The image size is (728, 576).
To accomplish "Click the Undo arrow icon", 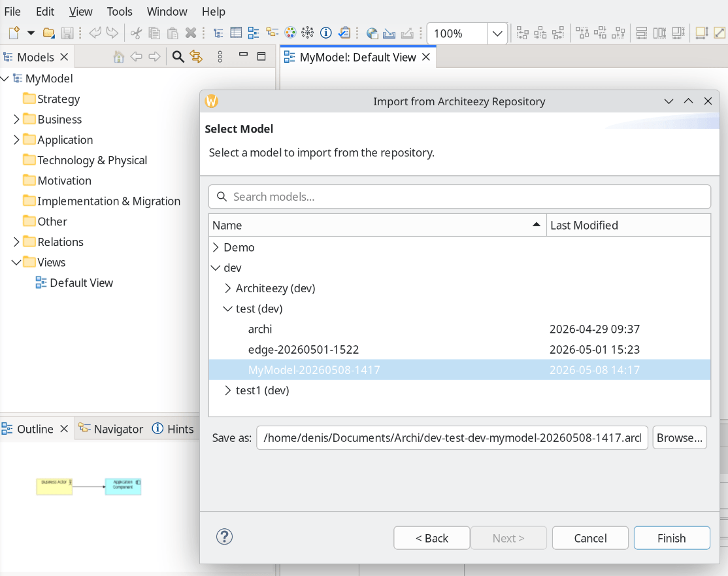I will pos(95,33).
